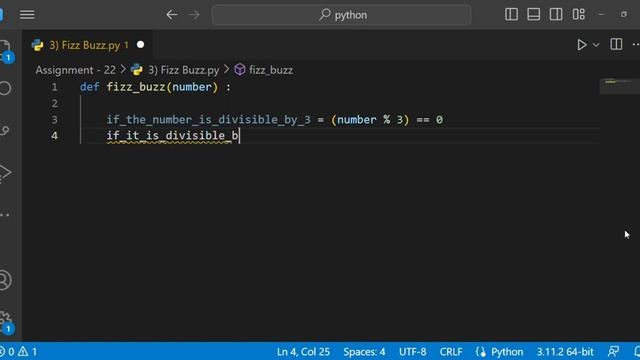Image resolution: width=640 pixels, height=360 pixels.
Task: Click Ln 4, Col 25 in status bar
Action: (x=303, y=351)
